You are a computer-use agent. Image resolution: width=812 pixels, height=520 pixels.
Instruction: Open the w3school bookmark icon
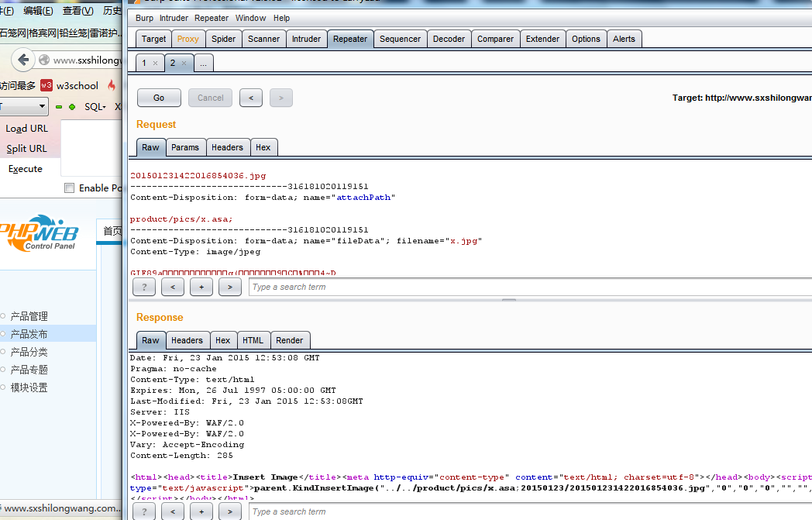point(46,85)
